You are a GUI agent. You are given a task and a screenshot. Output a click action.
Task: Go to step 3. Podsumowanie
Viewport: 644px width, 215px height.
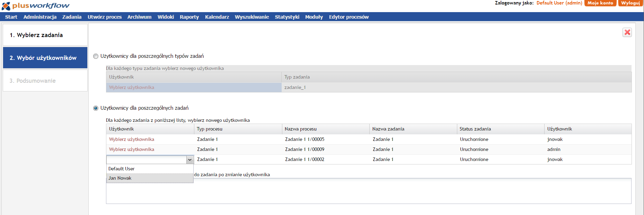45,81
